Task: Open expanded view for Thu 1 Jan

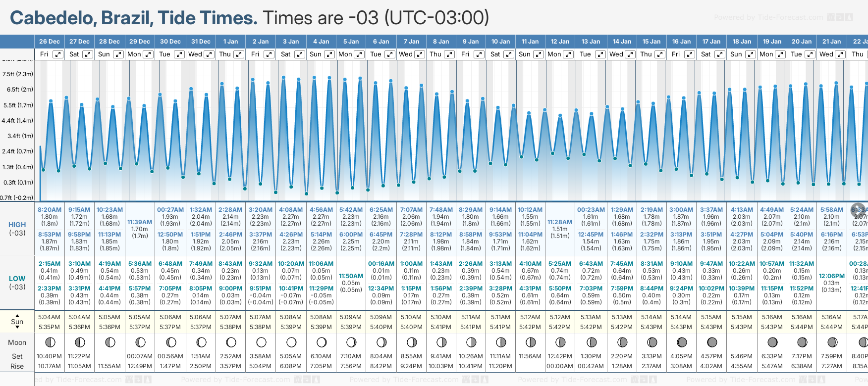Action: [x=239, y=54]
